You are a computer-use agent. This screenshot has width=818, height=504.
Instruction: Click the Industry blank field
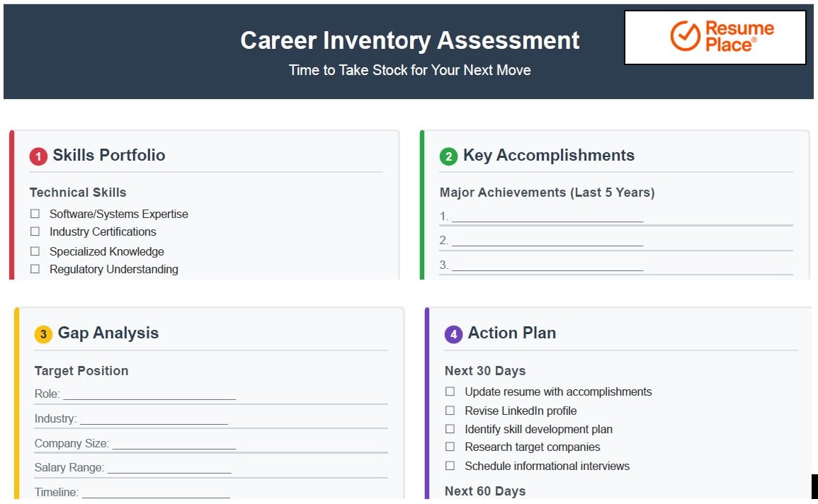154,420
